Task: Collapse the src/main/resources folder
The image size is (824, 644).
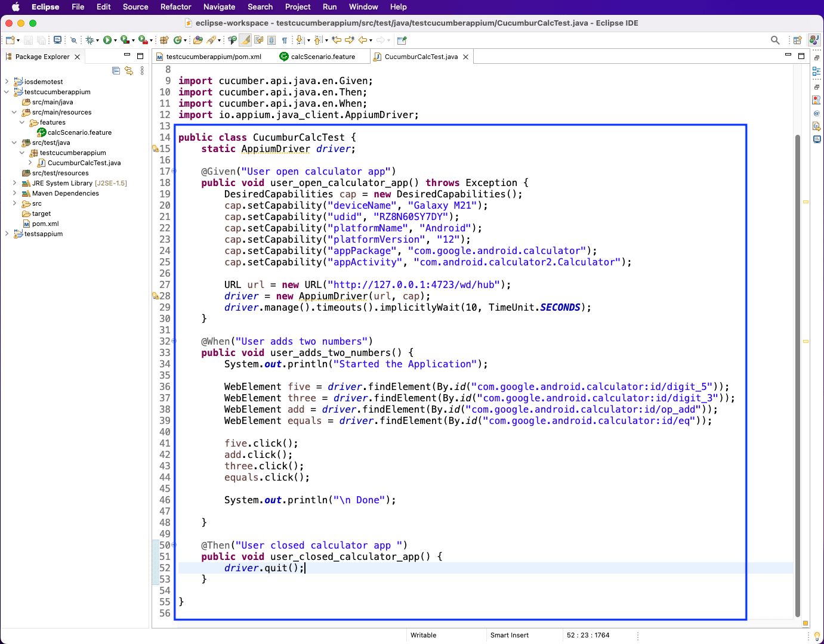Action: click(14, 112)
